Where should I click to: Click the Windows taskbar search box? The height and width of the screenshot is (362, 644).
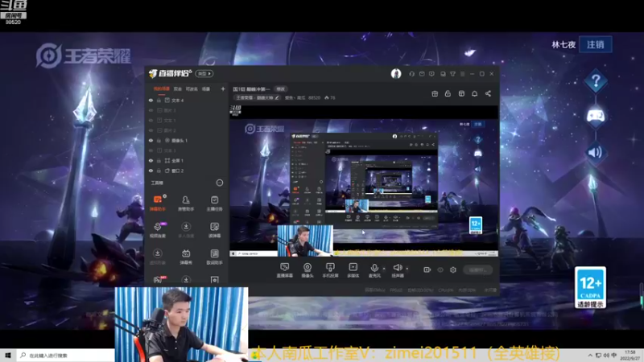pyautogui.click(x=66, y=356)
